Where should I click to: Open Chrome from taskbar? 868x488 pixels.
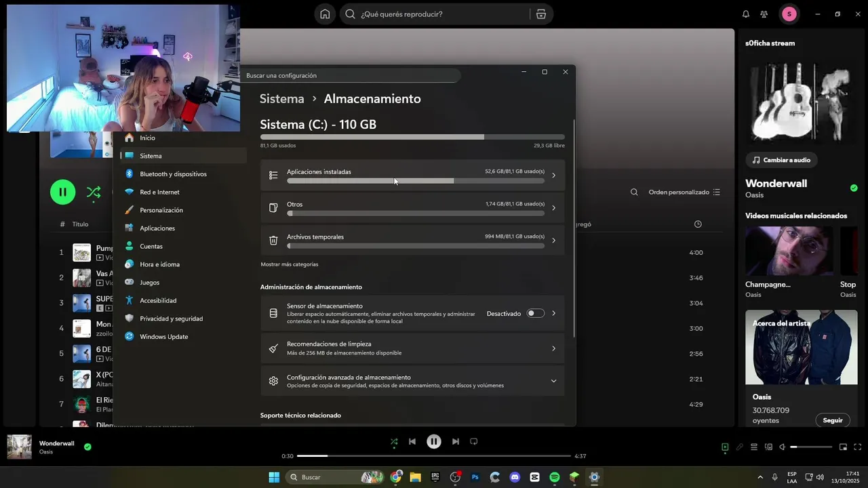395,477
